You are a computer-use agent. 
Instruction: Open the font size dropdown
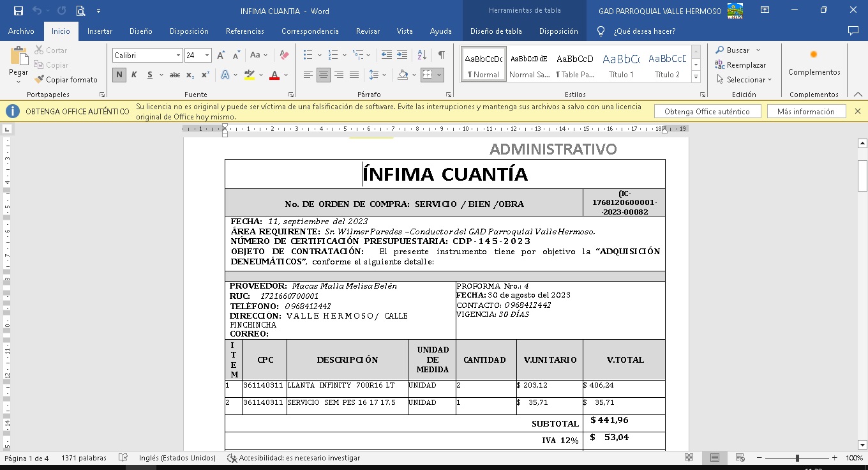point(207,56)
